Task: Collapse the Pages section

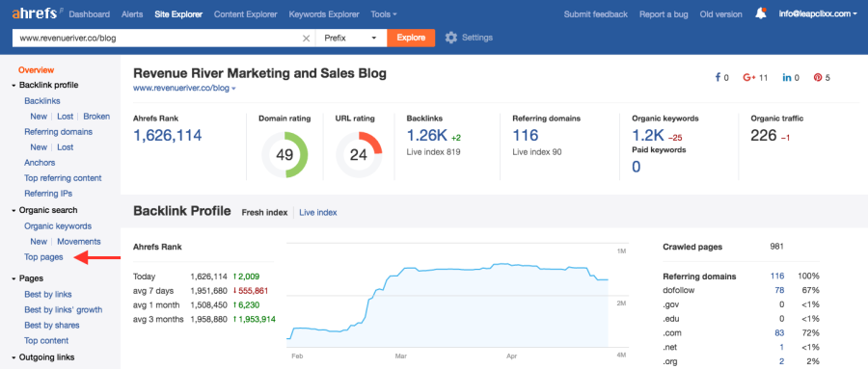Action: [14, 278]
